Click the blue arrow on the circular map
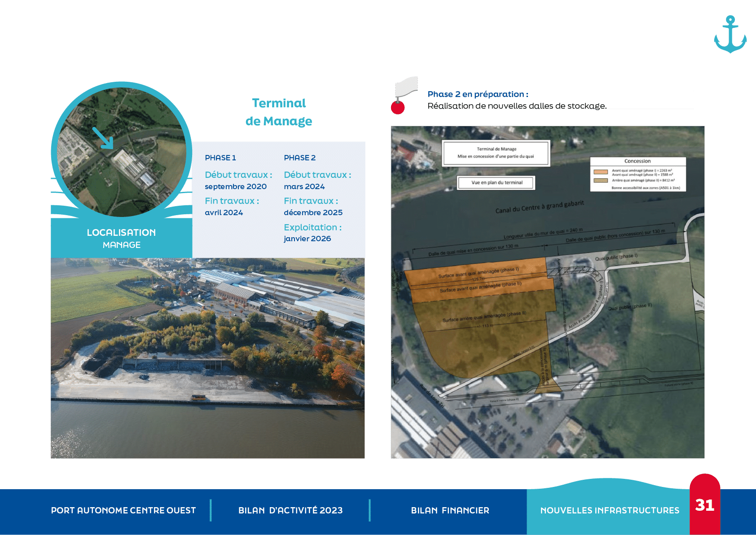The width and height of the screenshot is (756, 535). click(x=103, y=138)
